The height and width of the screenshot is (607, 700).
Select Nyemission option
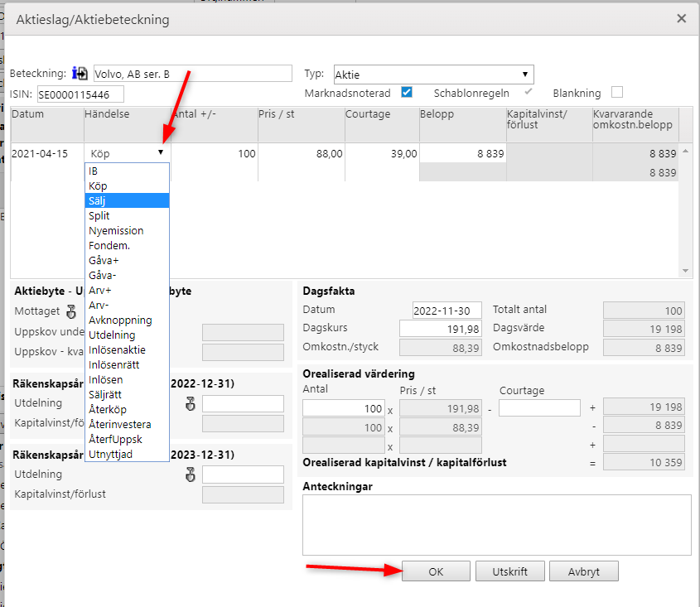pos(127,231)
